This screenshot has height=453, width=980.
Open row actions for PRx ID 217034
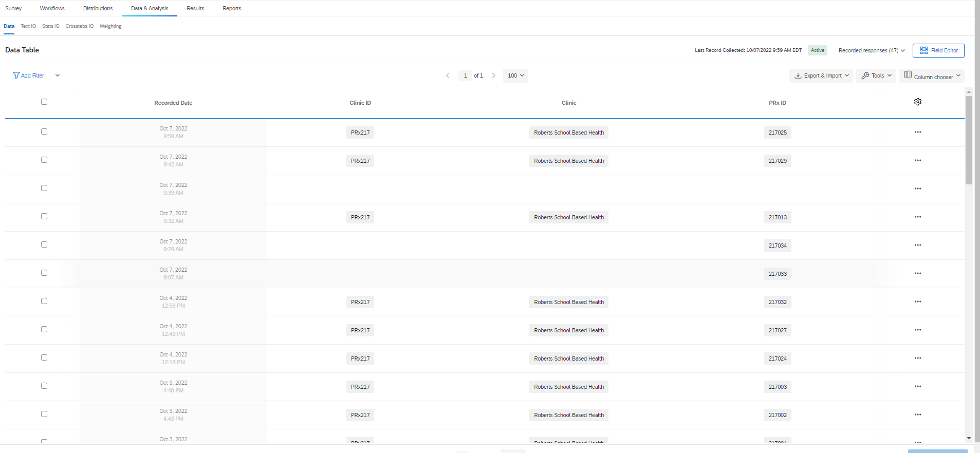tap(917, 246)
